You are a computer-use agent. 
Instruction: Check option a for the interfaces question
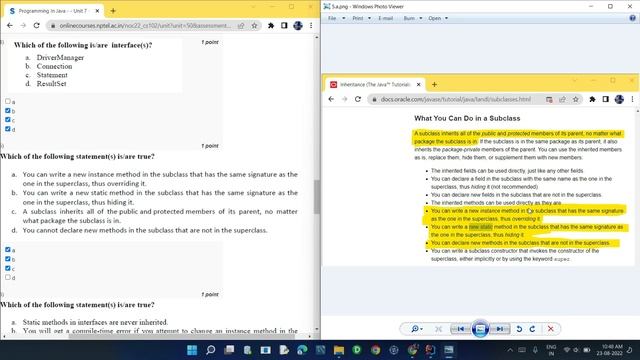[8, 101]
